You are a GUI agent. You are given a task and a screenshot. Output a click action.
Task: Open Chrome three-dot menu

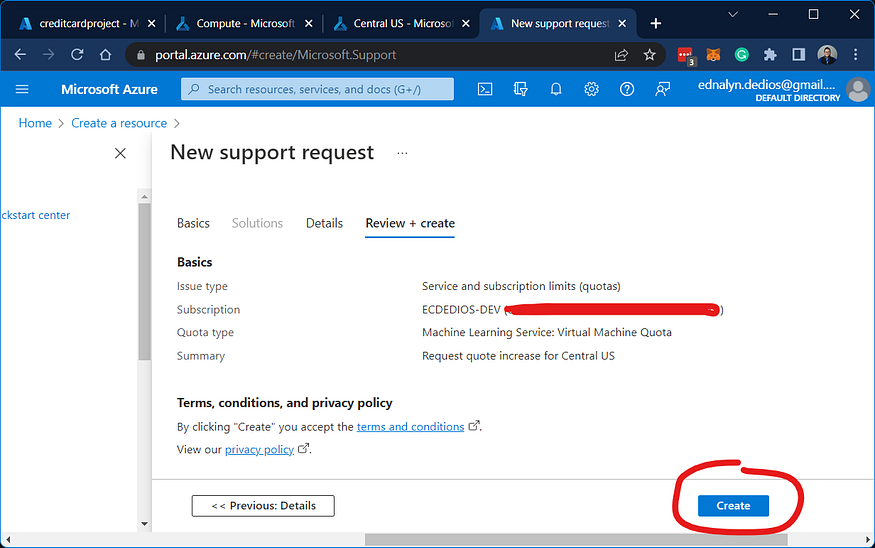pyautogui.click(x=855, y=55)
